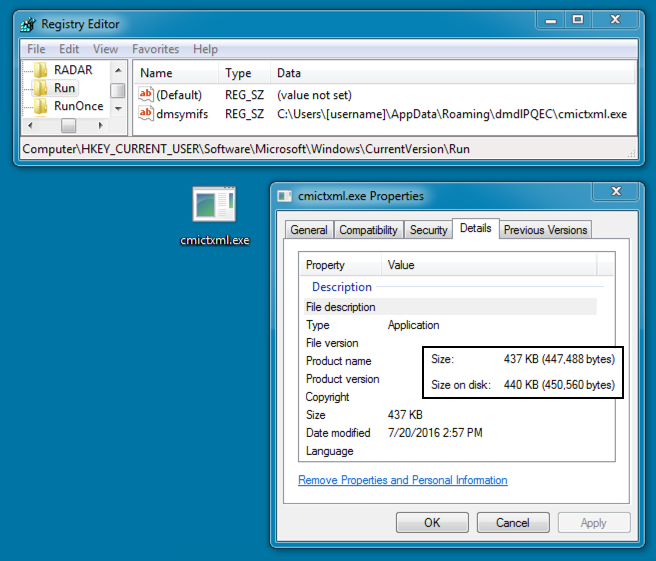This screenshot has width=656, height=561.
Task: Switch to the Compatibility tab
Action: tap(369, 230)
